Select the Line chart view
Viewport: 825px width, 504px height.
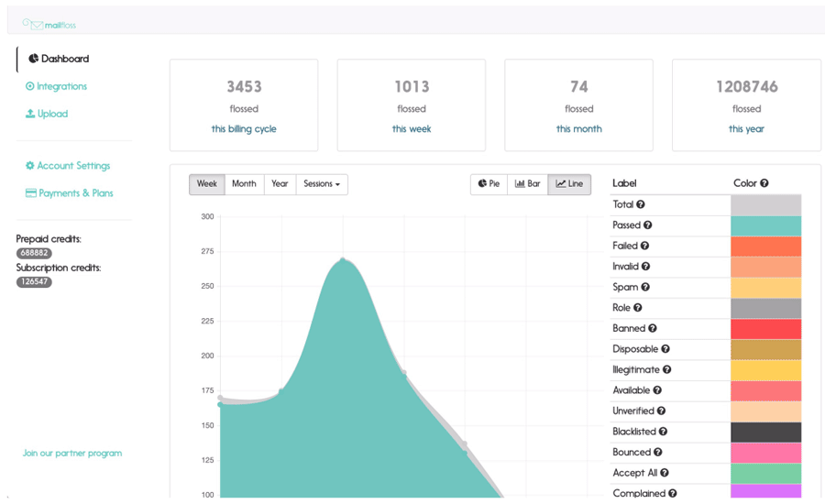tap(569, 184)
